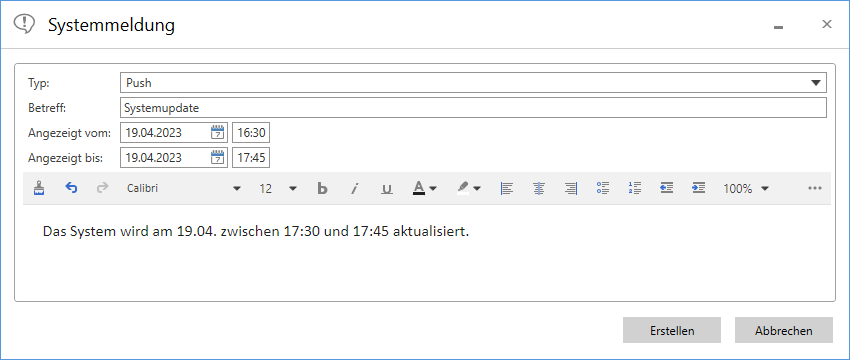Increase paragraph indent
Image resolution: width=850 pixels, height=360 pixels.
coord(699,188)
